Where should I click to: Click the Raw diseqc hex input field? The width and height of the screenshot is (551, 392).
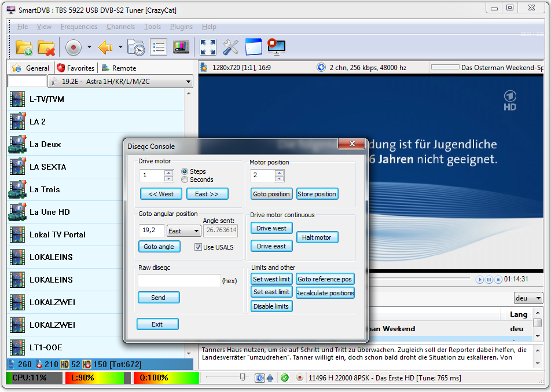[x=179, y=281]
